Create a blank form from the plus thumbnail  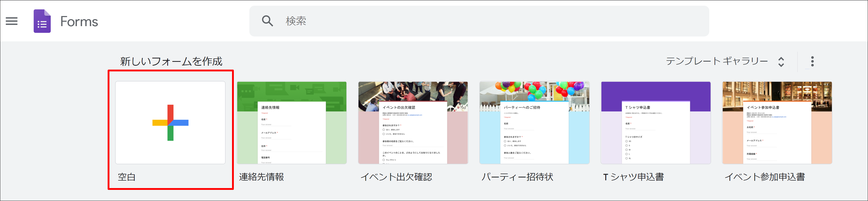pos(170,123)
